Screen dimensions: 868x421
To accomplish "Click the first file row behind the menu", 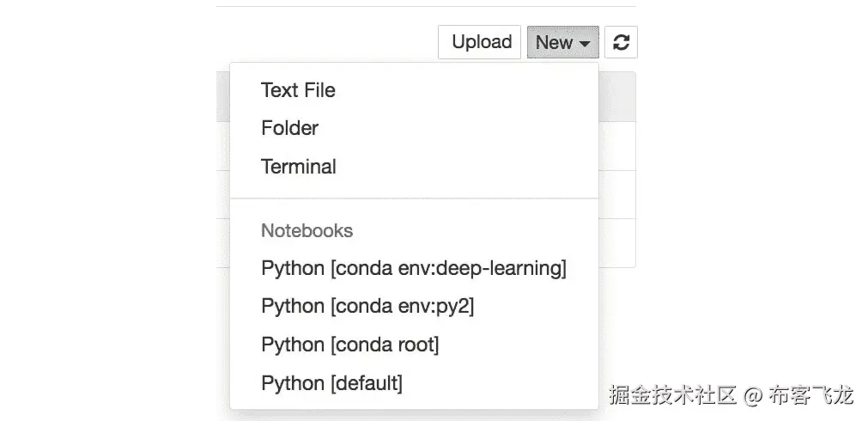I will point(617,145).
